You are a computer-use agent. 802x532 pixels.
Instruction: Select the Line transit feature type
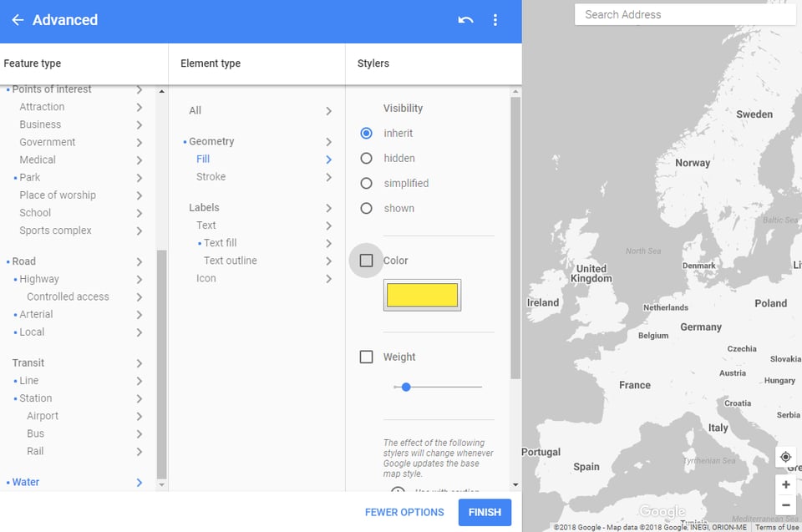(x=29, y=381)
